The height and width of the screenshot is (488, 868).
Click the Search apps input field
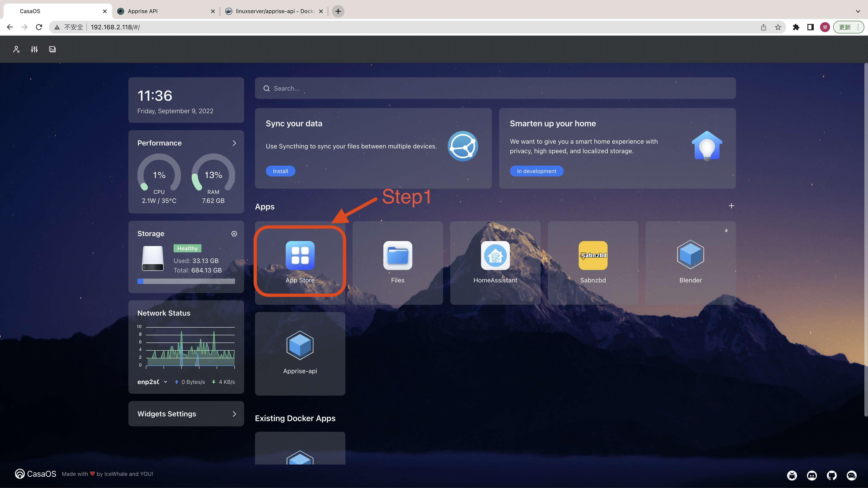click(x=495, y=88)
